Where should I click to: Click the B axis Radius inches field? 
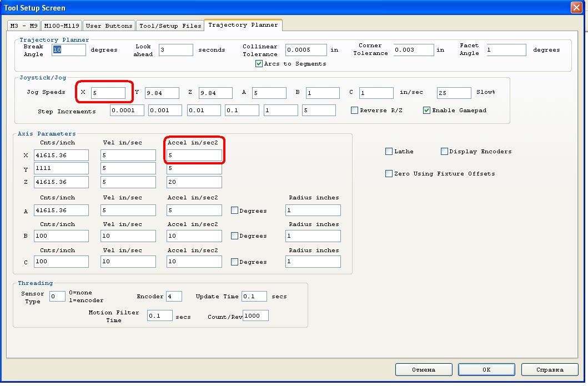click(x=313, y=236)
